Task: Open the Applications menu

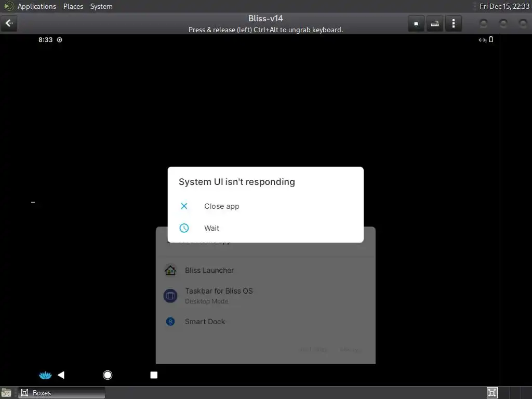Action: coord(37,6)
